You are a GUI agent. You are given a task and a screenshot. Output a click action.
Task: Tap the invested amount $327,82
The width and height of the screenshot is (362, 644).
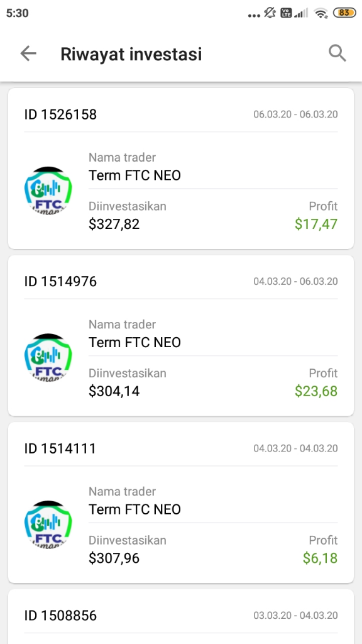click(x=114, y=225)
